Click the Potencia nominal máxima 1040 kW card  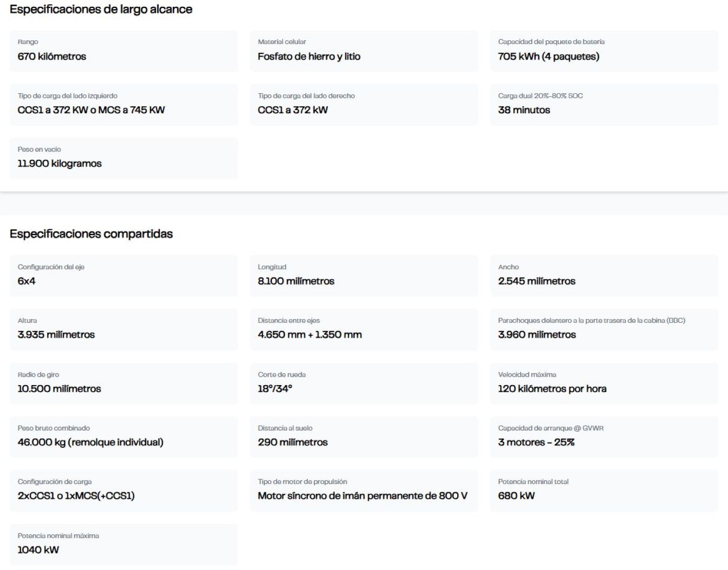(x=124, y=544)
